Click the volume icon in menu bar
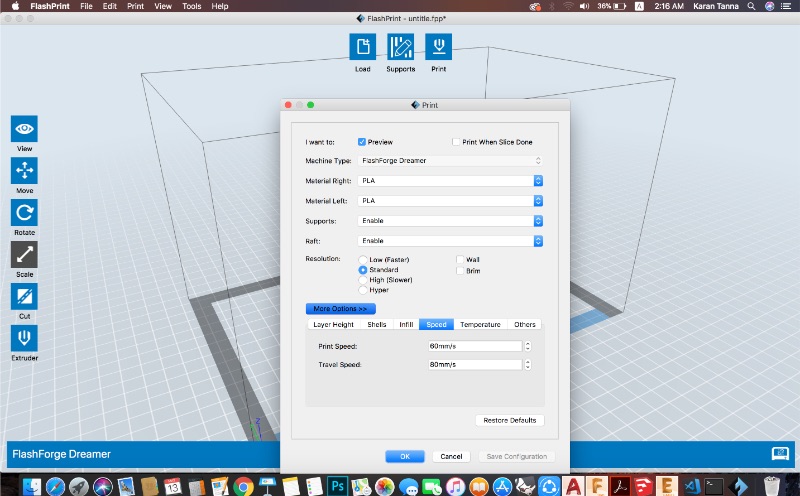 pyautogui.click(x=584, y=6)
